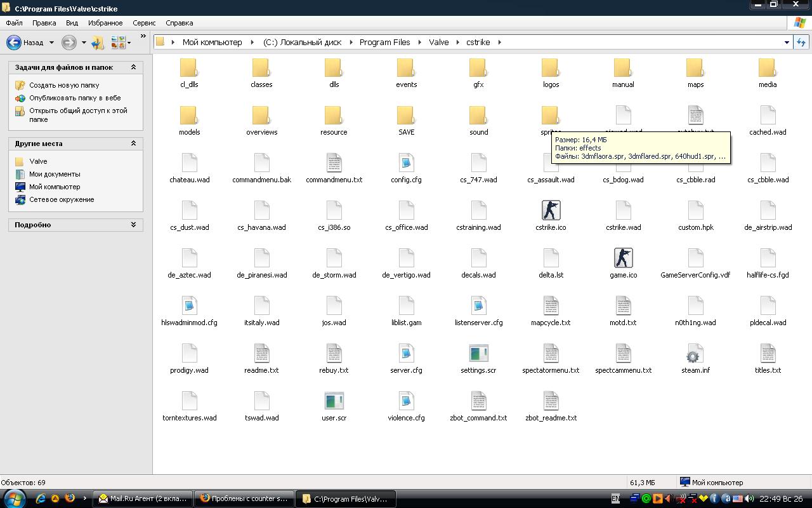This screenshot has height=508, width=812.
Task: Click the Up folder toolbar icon
Action: 98,43
